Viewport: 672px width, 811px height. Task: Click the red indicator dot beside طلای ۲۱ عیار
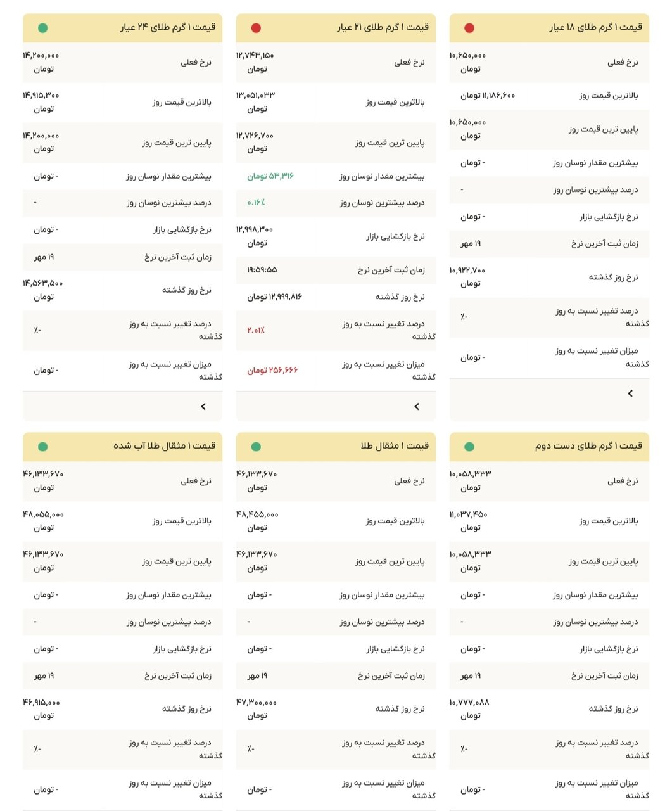tap(256, 28)
